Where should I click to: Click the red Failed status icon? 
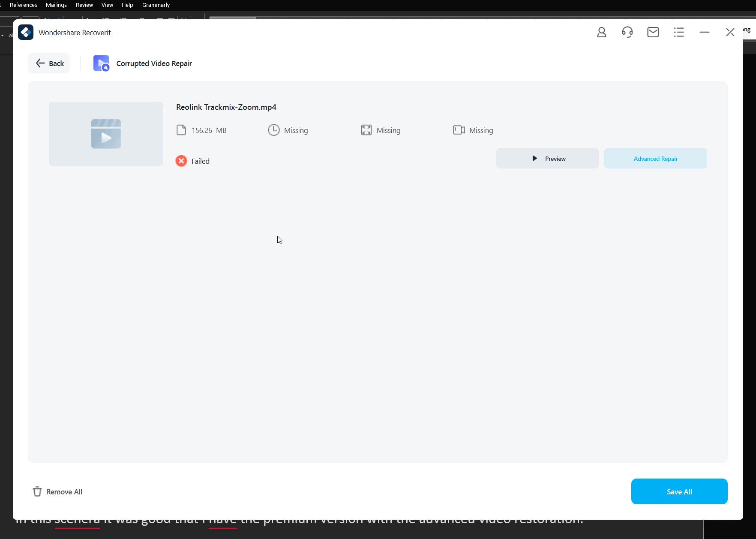point(181,161)
